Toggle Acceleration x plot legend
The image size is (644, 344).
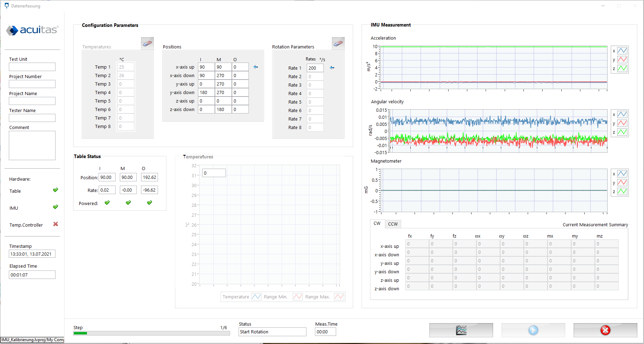[622, 51]
